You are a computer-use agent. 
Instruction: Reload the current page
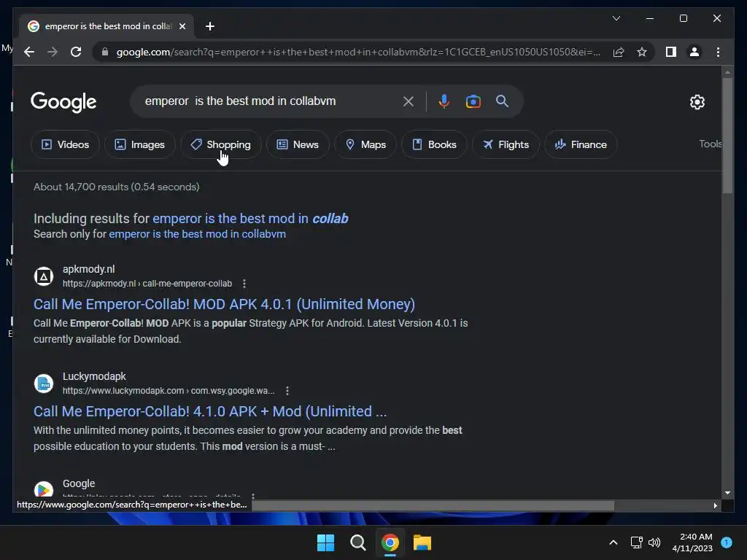(76, 52)
